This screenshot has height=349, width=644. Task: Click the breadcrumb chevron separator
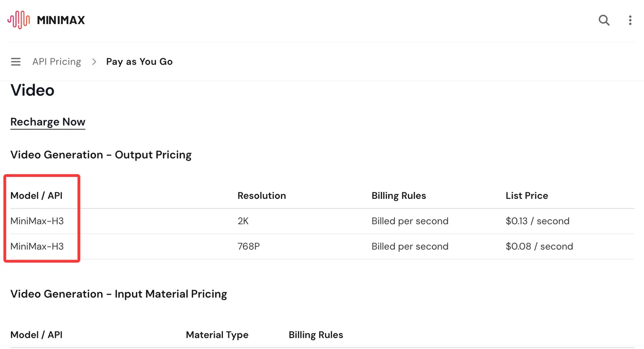tap(94, 61)
